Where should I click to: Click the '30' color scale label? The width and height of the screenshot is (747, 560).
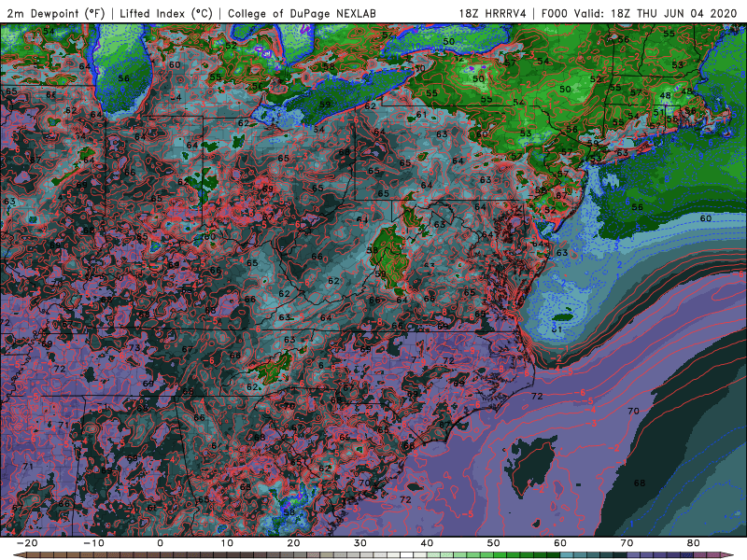click(360, 543)
